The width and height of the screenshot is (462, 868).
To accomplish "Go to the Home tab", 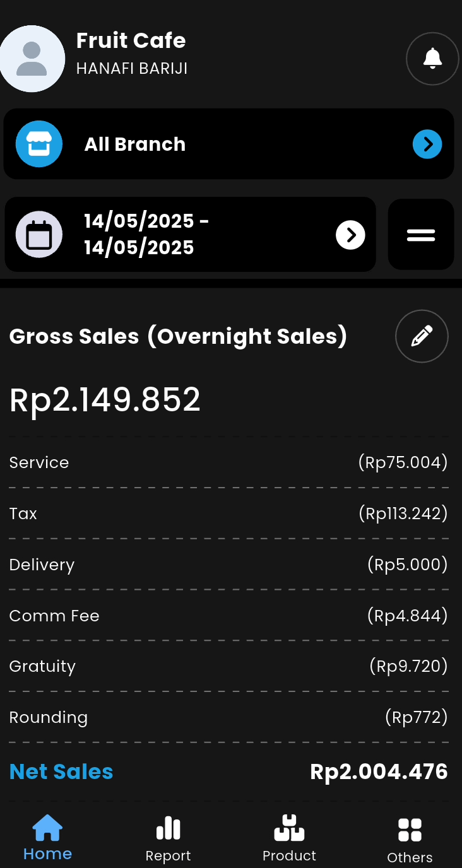I will click(47, 838).
